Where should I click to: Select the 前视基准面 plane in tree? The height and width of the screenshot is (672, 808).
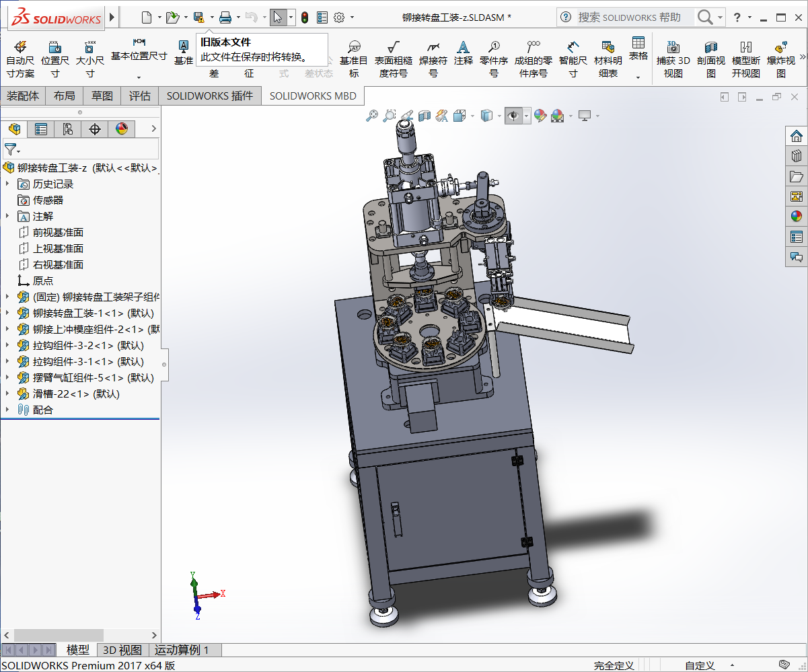(x=58, y=232)
